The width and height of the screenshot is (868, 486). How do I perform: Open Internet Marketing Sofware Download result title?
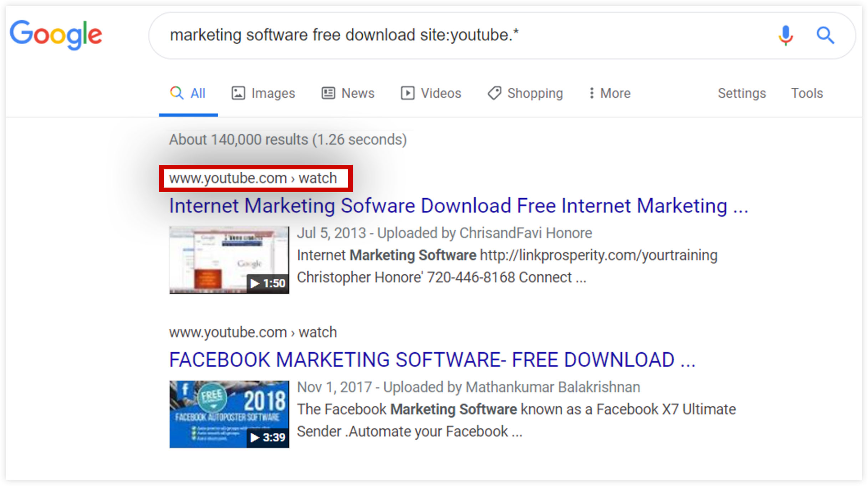click(x=459, y=206)
